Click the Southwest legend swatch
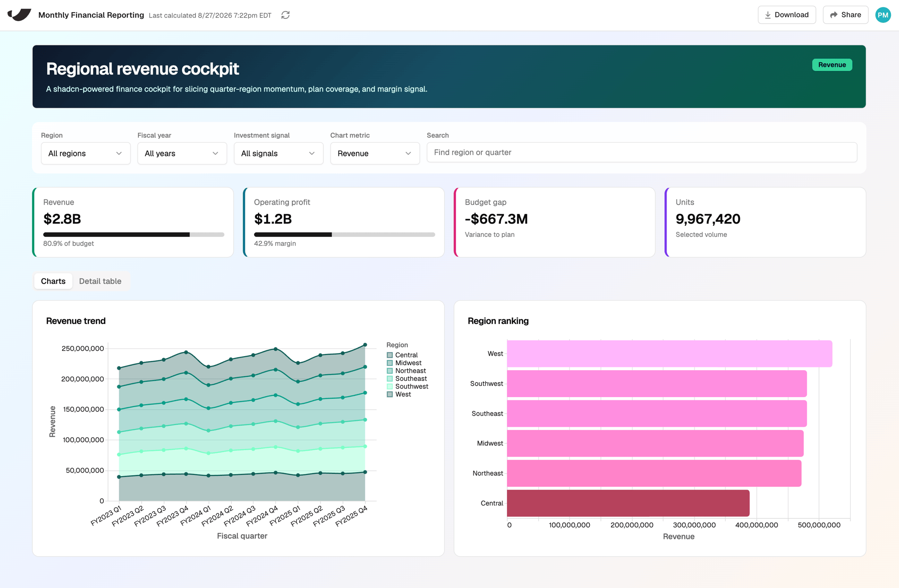The height and width of the screenshot is (588, 899). [390, 387]
